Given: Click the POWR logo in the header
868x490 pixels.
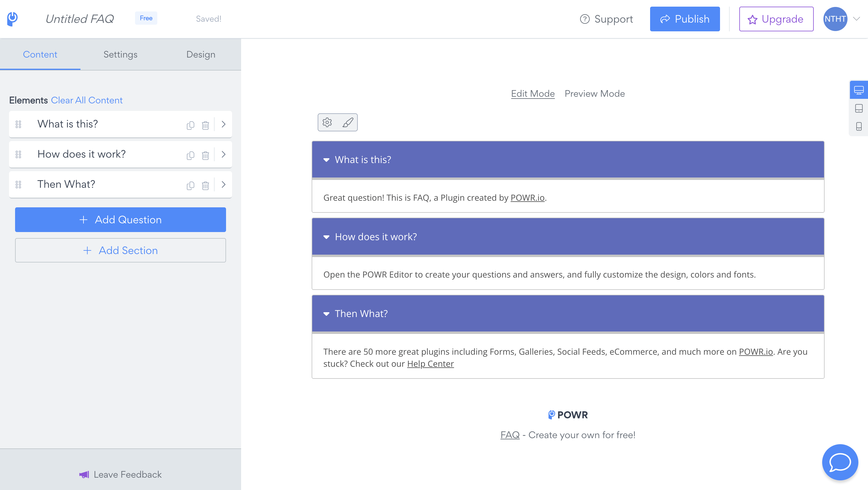Looking at the screenshot, I should [x=12, y=19].
